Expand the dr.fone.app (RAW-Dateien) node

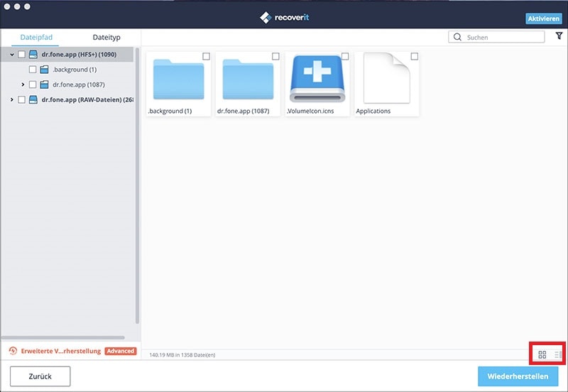[12, 99]
